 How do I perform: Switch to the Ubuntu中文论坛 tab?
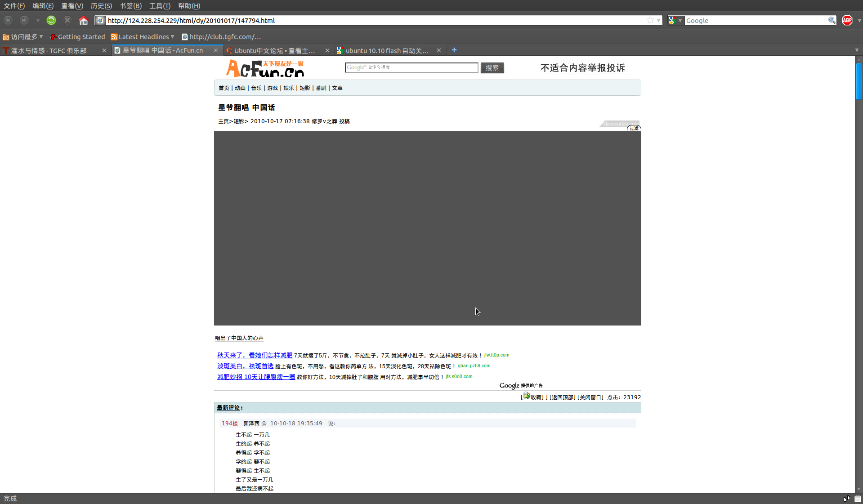[x=274, y=50]
